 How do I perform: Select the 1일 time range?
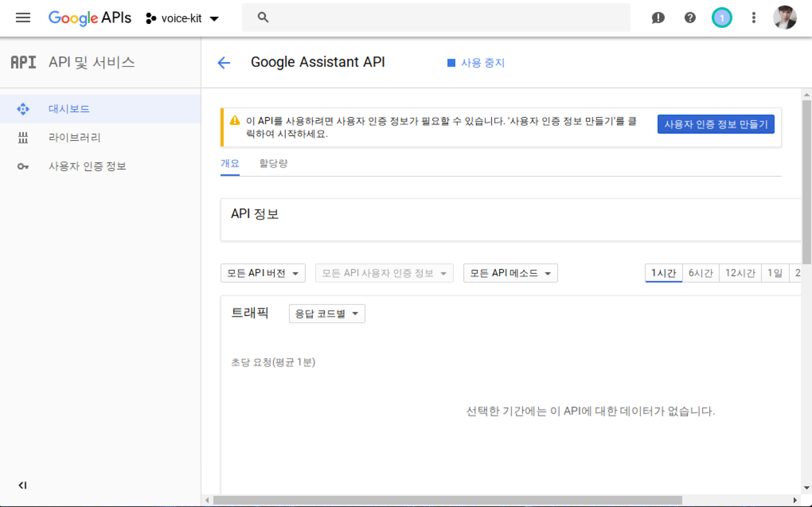[x=775, y=273]
